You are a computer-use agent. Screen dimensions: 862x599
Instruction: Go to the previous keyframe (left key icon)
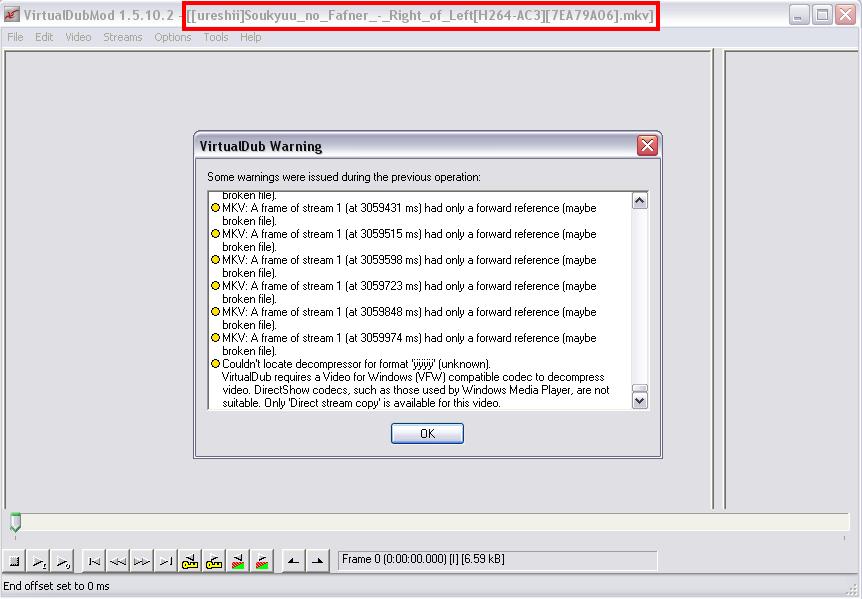[x=190, y=561]
